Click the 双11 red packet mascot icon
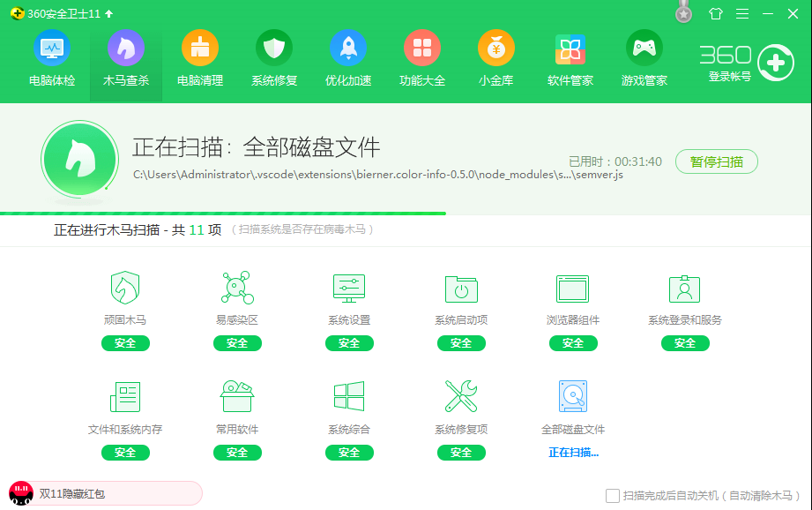 point(21,493)
